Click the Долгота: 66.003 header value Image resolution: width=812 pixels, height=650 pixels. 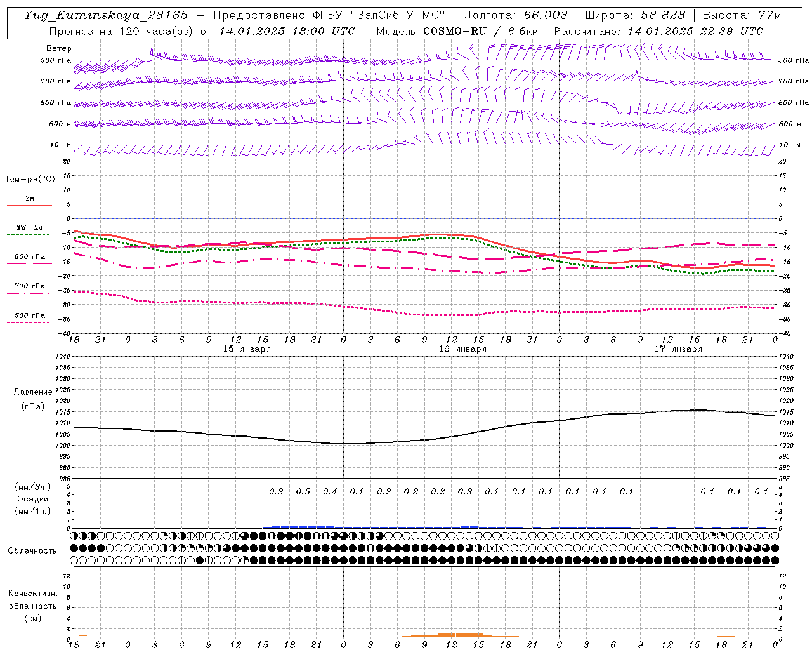click(x=515, y=15)
